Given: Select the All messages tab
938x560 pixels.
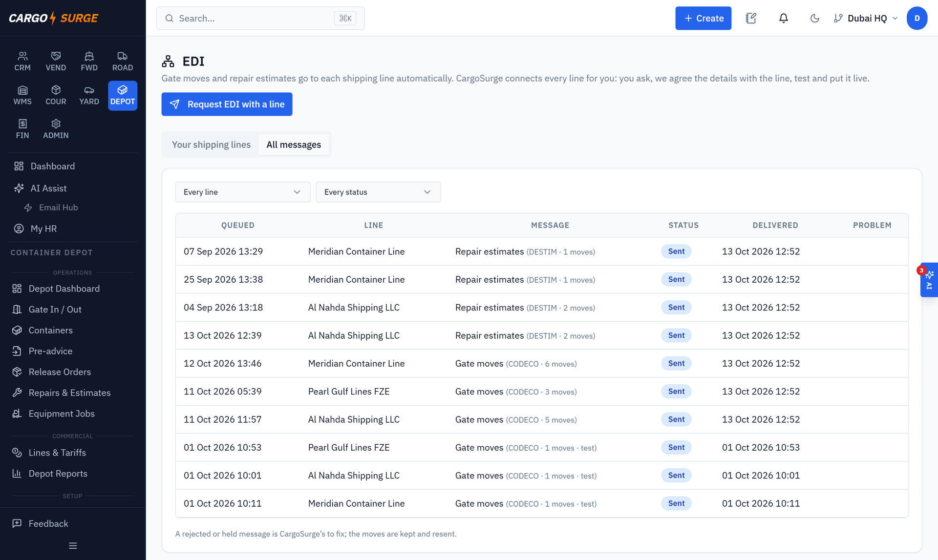Looking at the screenshot, I should [x=294, y=145].
